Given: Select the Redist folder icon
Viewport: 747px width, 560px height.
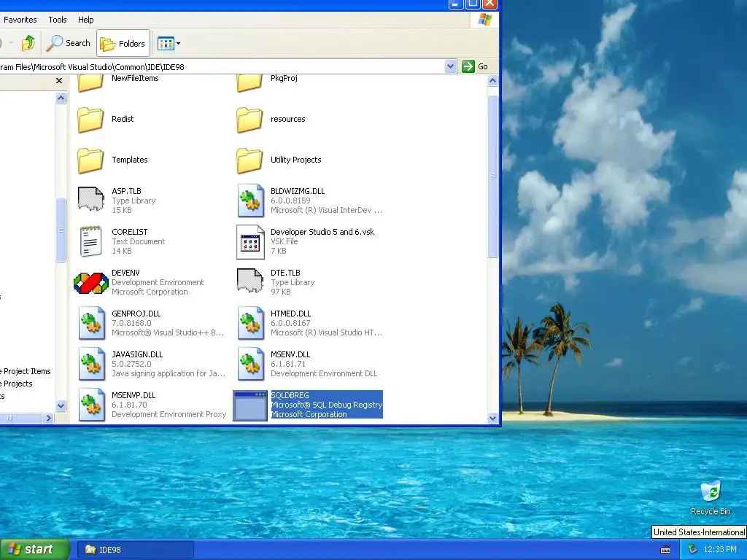Looking at the screenshot, I should click(90, 119).
